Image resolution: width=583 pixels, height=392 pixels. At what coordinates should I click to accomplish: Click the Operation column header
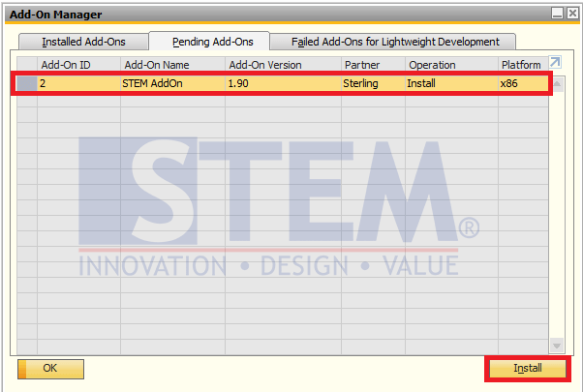(x=451, y=65)
